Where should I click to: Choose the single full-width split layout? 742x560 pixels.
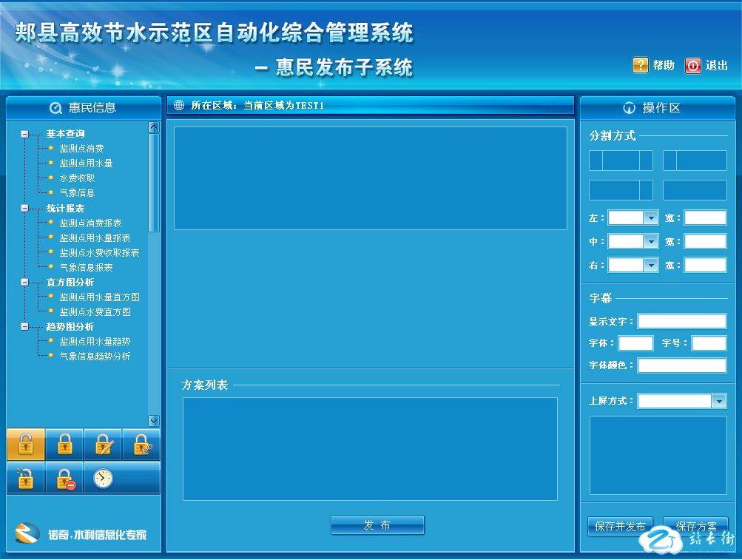tap(695, 190)
